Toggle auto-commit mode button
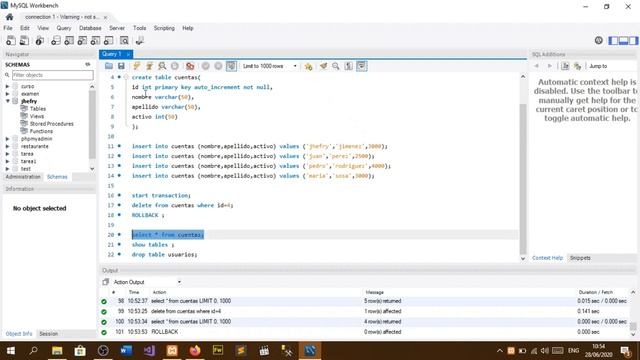This screenshot has width=640, height=360. 231,66
